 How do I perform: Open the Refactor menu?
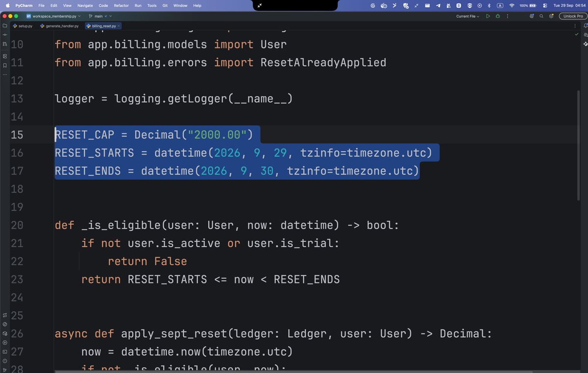tap(121, 5)
